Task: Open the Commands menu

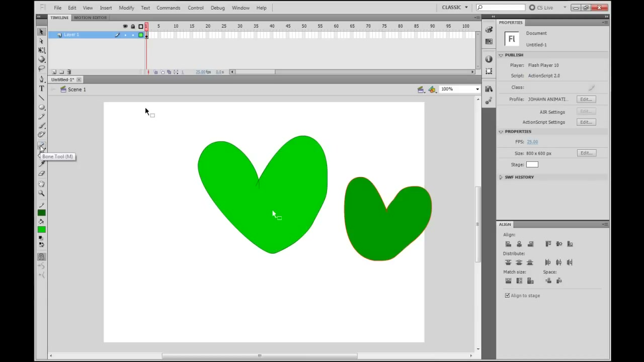Action: 168,8
